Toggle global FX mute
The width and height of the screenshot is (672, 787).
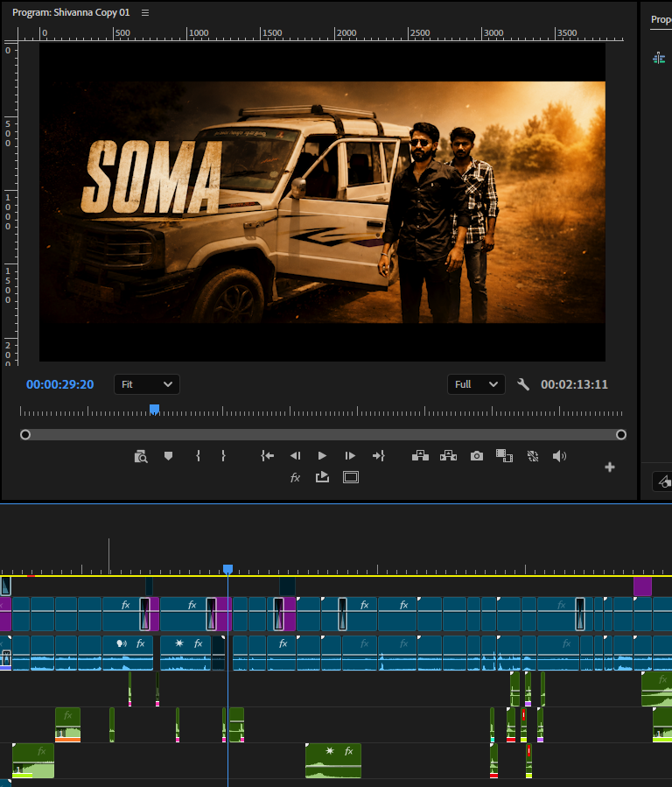[296, 477]
